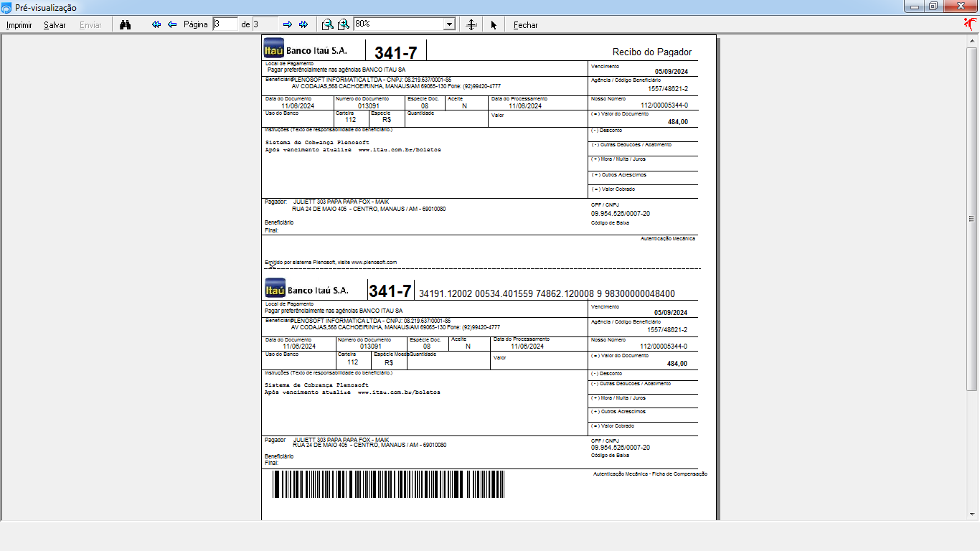Click the Pré-visualização window title icon
980x551 pixels.
[6, 7]
